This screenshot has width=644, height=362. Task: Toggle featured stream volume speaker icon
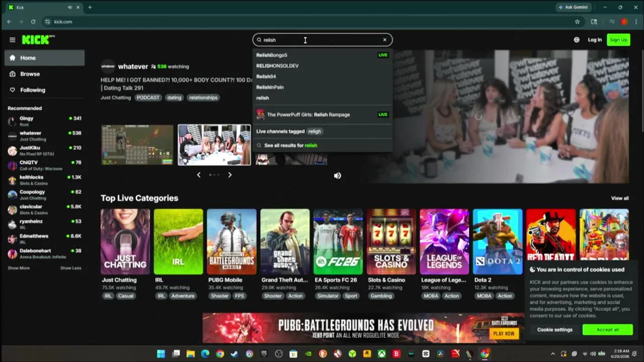tap(338, 175)
